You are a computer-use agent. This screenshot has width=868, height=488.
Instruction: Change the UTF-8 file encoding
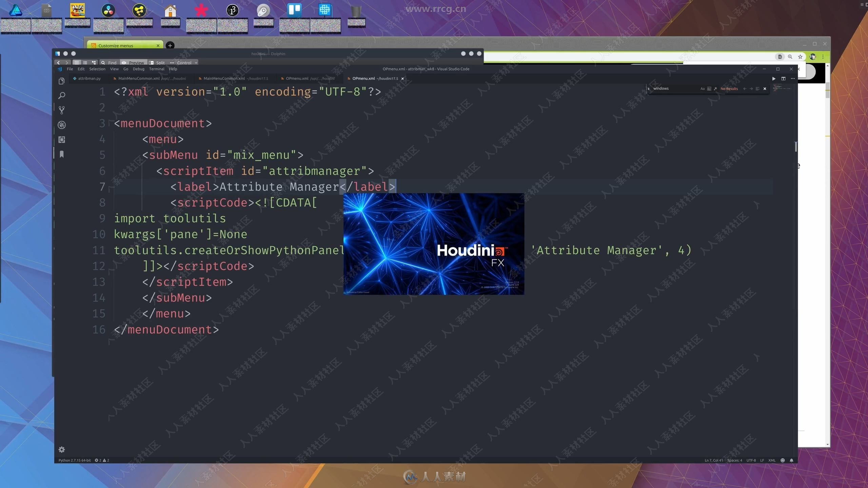(x=751, y=460)
